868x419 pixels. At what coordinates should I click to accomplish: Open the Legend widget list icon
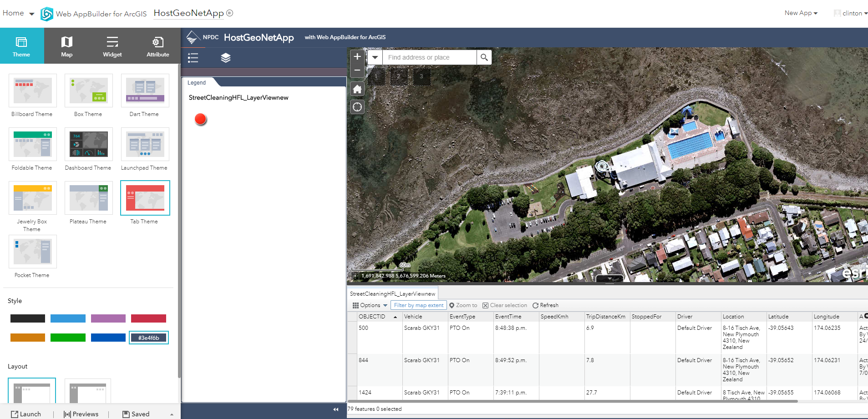click(193, 58)
